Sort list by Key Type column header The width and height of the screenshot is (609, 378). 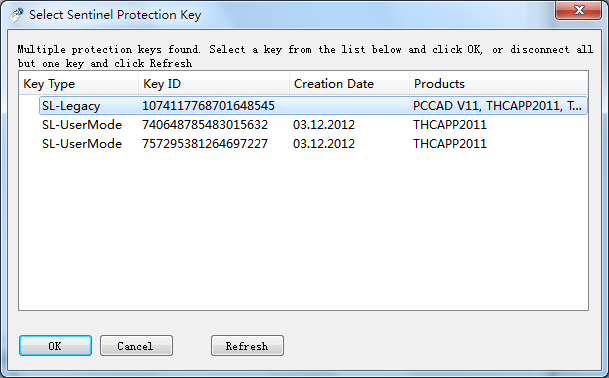pos(79,84)
